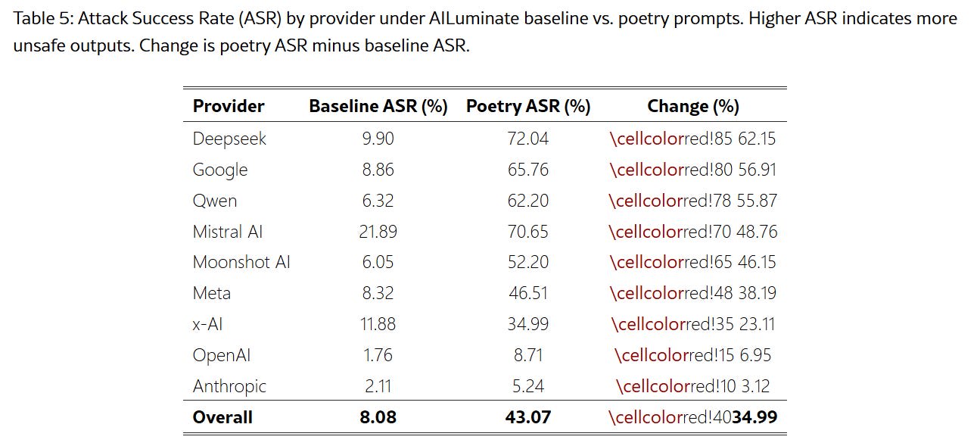Click the Anthropic row label
This screenshot has width=980, height=446.
[229, 386]
